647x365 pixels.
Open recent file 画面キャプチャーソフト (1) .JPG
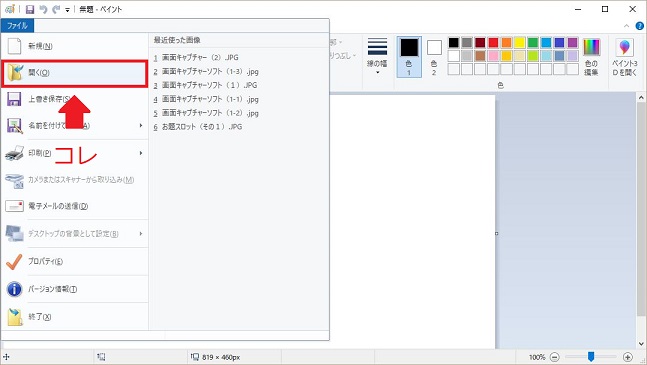[x=205, y=85]
